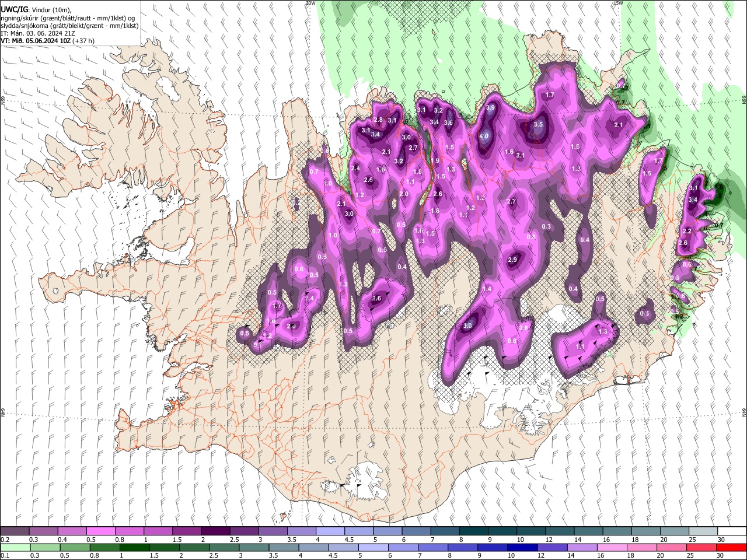The image size is (747, 560).
Task: Click the pink 0.5 swatch in top legend row
Action: pos(100,531)
